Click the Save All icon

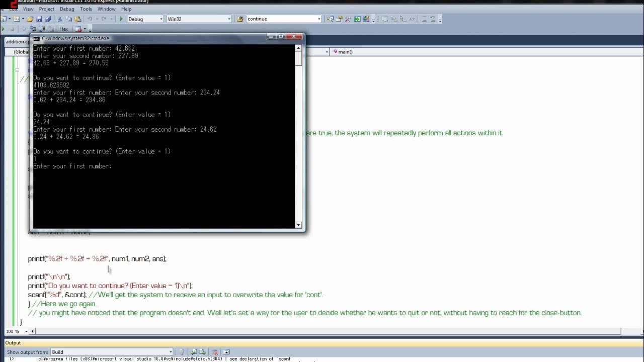pyautogui.click(x=48, y=19)
